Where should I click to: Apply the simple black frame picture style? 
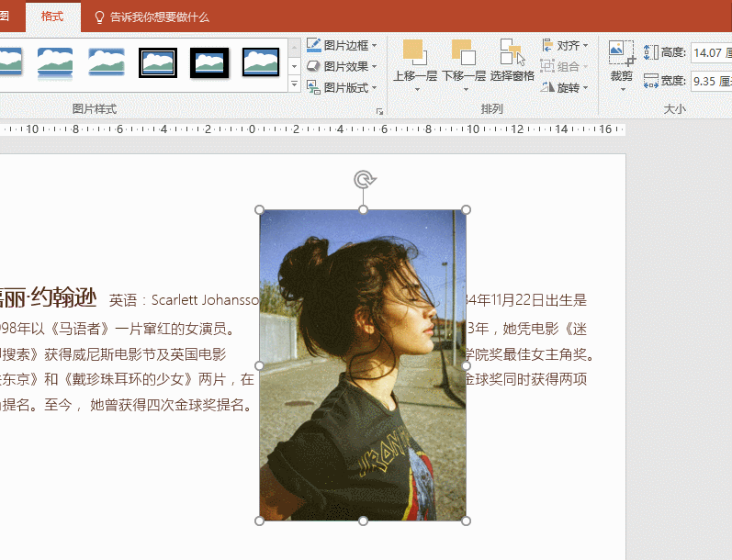pyautogui.click(x=261, y=62)
